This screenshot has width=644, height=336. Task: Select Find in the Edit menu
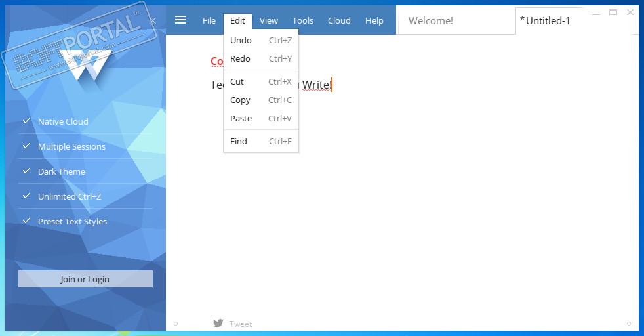261,141
